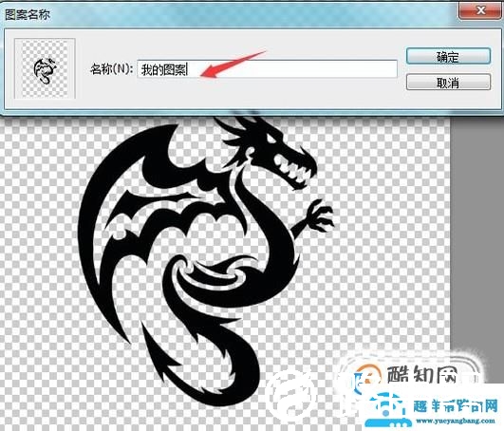Confirm the pattern name with 确定
The image size is (504, 431).
(448, 57)
